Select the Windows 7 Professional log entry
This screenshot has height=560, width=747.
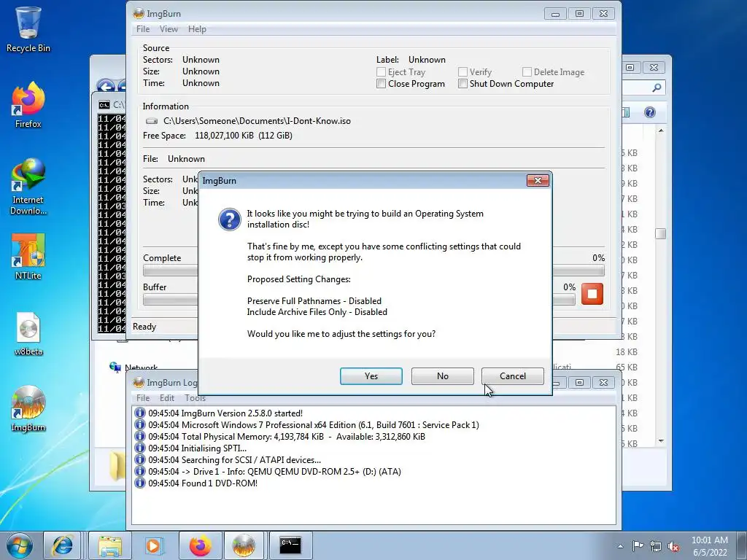[314, 425]
